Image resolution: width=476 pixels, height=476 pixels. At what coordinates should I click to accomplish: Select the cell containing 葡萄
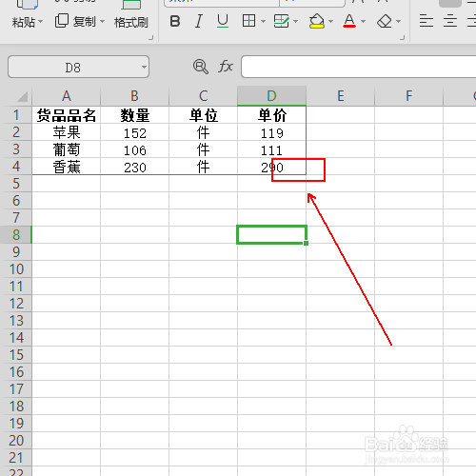[x=66, y=149]
